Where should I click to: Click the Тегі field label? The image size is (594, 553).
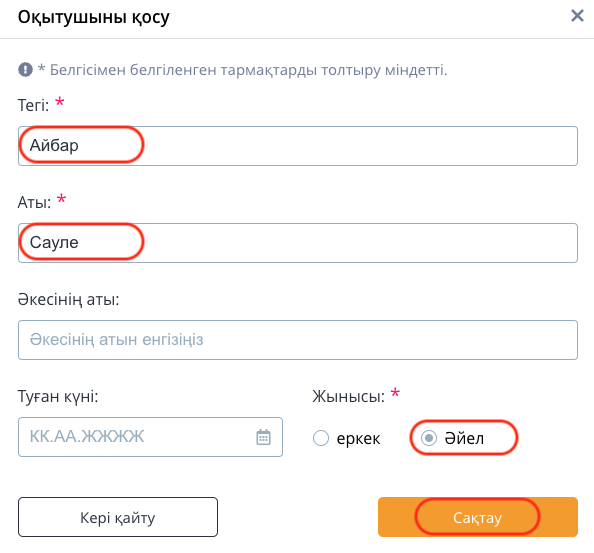click(x=33, y=105)
